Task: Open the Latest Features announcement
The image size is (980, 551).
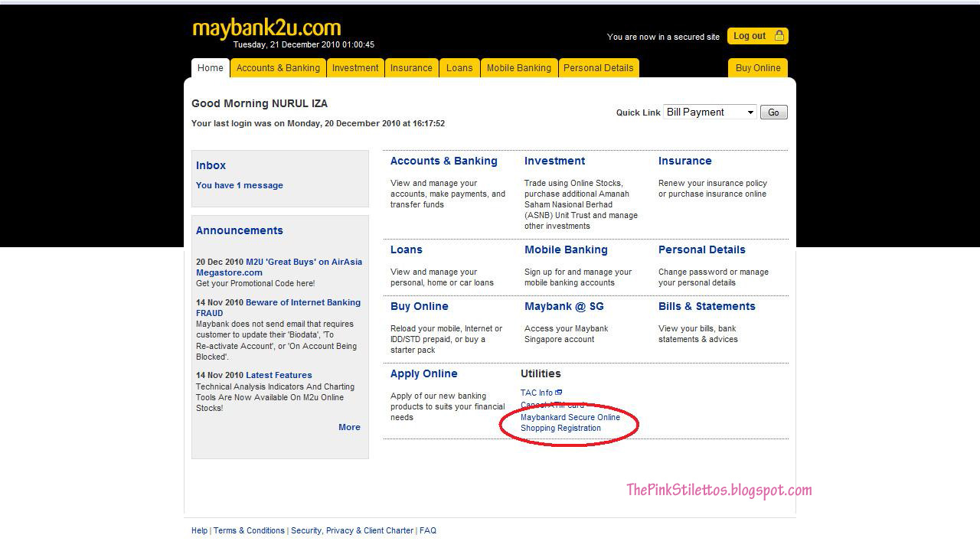Action: point(279,375)
